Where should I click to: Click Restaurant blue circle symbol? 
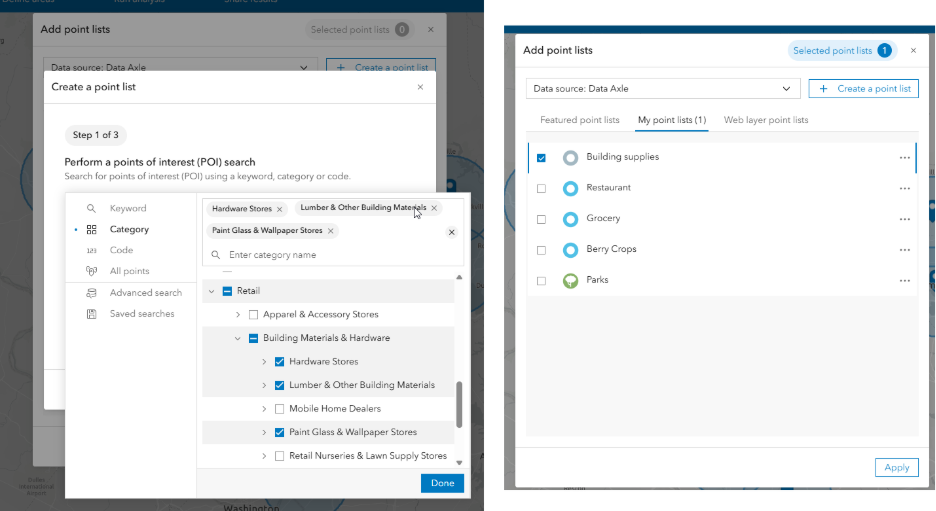pyautogui.click(x=571, y=189)
